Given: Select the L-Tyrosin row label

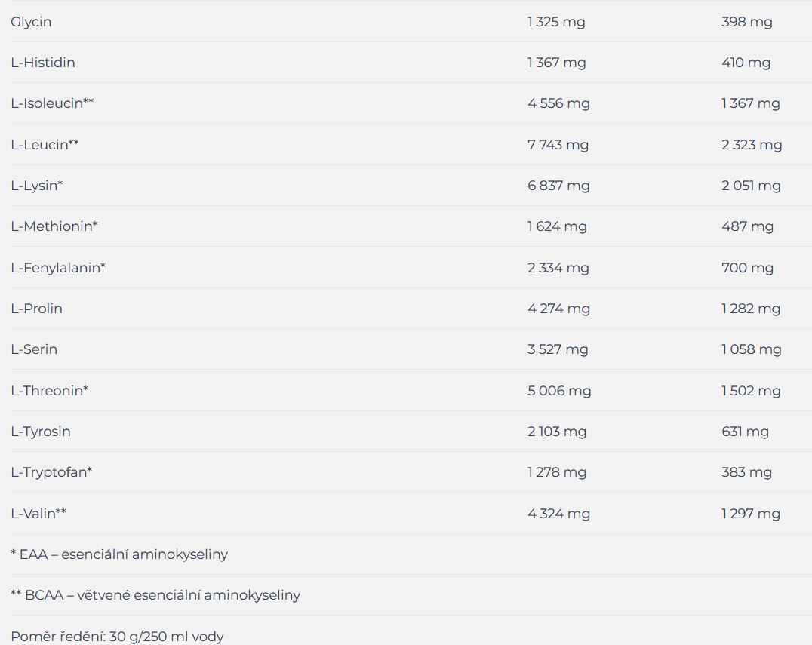Looking at the screenshot, I should pyautogui.click(x=41, y=432).
